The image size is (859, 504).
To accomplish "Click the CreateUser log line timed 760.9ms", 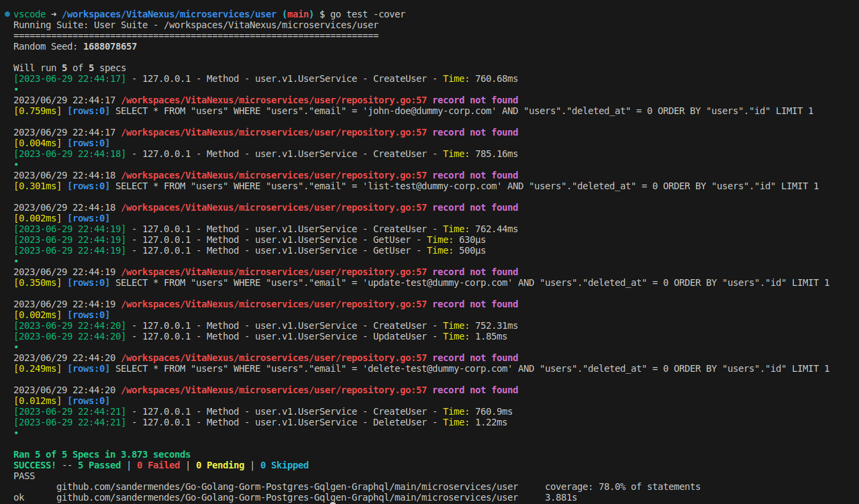I will click(x=263, y=411).
